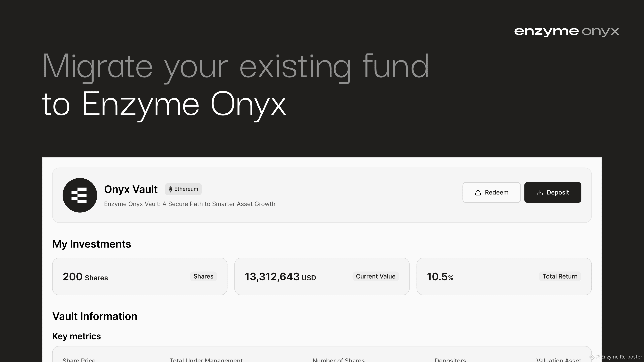Click the Deposit button
This screenshot has height=362, width=644.
point(552,192)
